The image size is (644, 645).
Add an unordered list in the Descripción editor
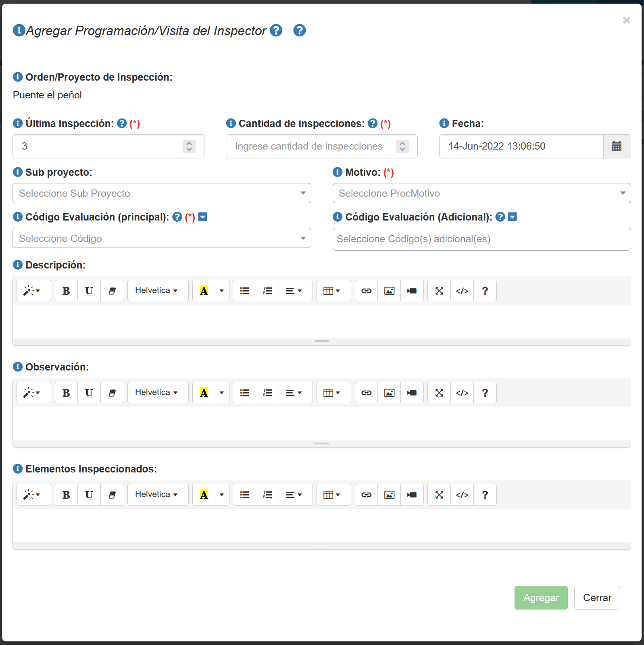tap(244, 291)
